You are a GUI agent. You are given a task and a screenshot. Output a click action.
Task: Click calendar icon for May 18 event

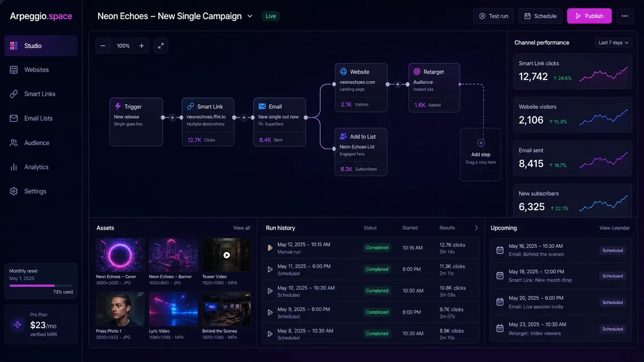pos(500,276)
